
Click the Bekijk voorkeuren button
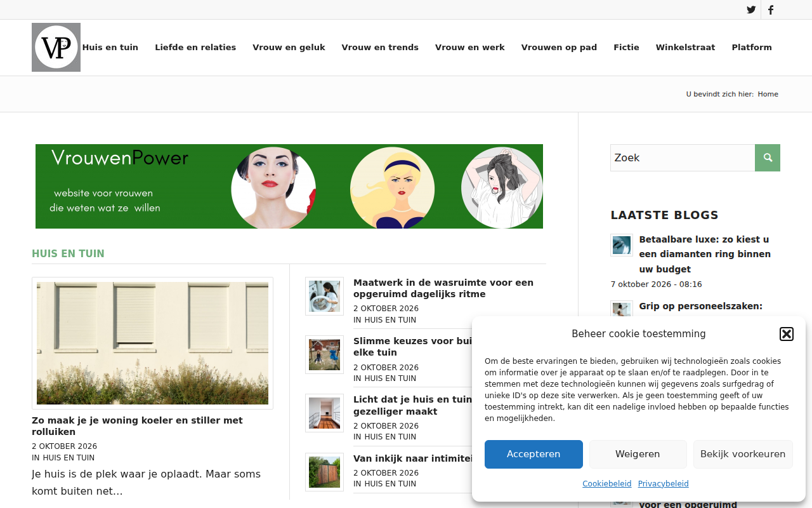(x=743, y=454)
